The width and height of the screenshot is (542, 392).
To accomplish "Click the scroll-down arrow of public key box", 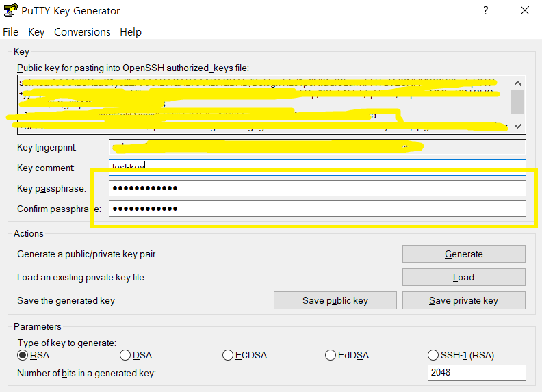I will 517,126.
